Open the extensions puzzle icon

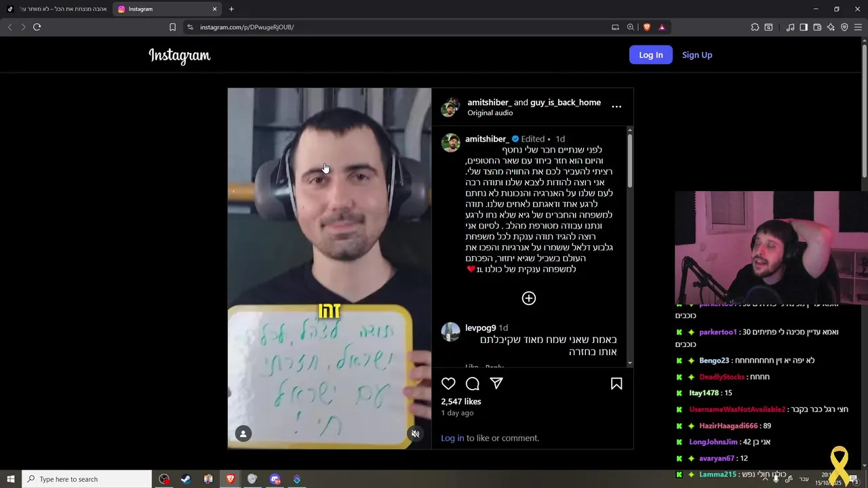pyautogui.click(x=755, y=27)
